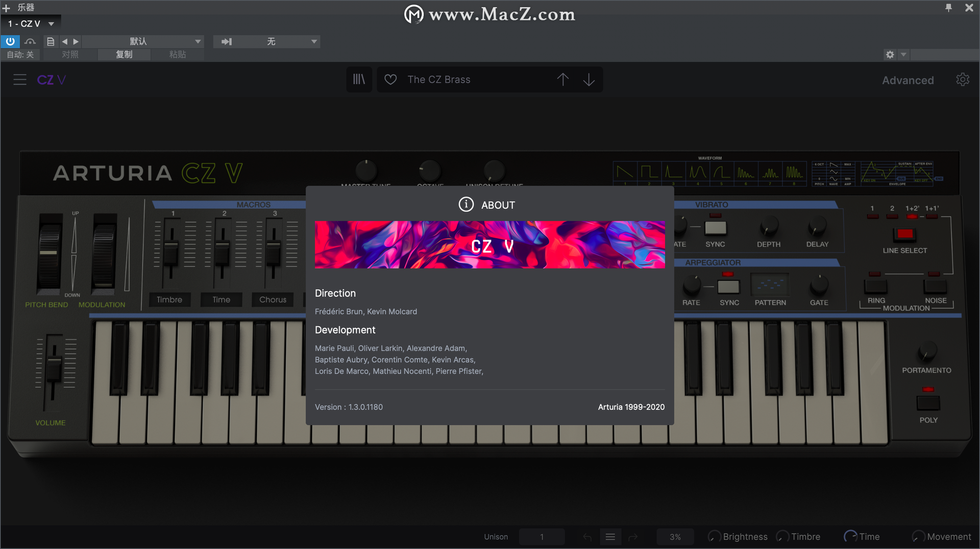Click the Brightness macro knob

click(x=715, y=536)
